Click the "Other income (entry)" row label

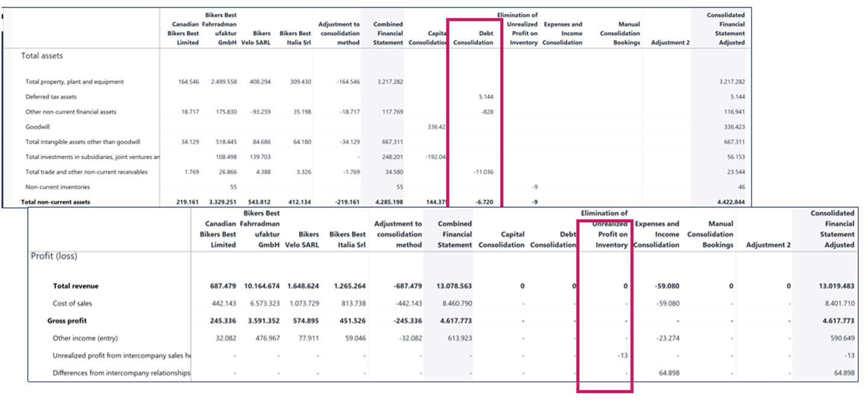[81, 338]
